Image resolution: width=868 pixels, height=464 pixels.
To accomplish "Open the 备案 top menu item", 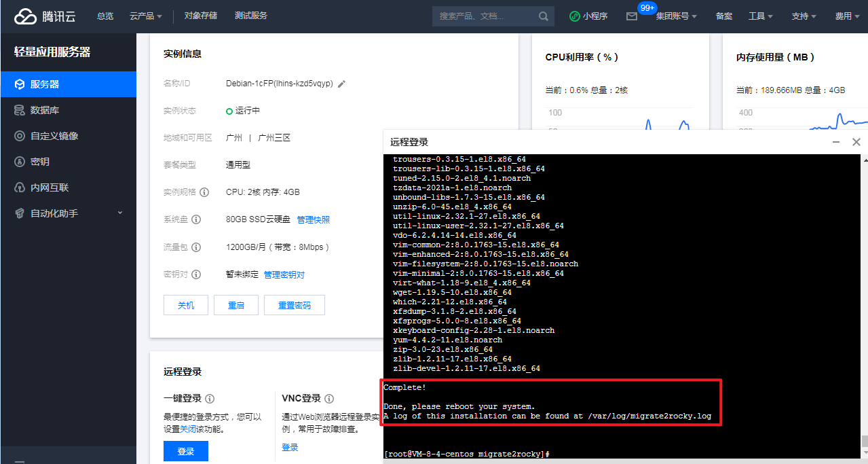I will [723, 16].
